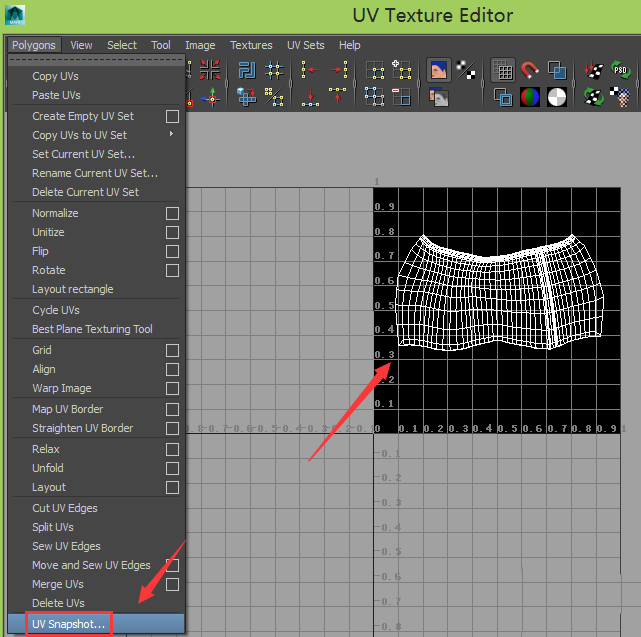Open the Merge UVs options box
This screenshot has width=641, height=637.
pos(172,584)
